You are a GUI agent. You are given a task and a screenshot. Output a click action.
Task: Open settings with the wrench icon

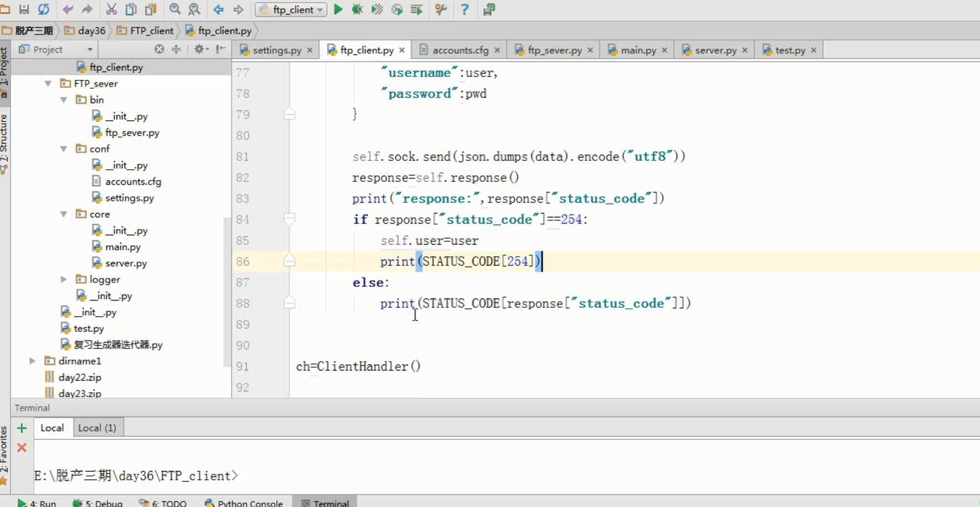(441, 9)
